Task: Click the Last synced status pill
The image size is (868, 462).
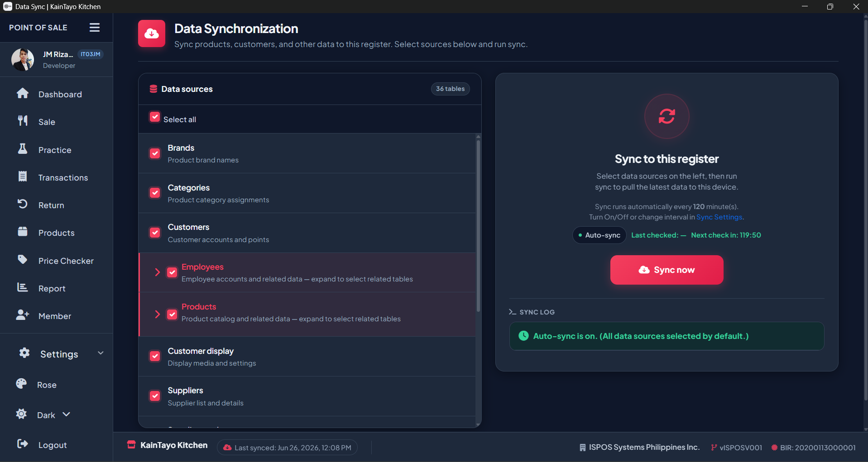Action: click(x=287, y=448)
